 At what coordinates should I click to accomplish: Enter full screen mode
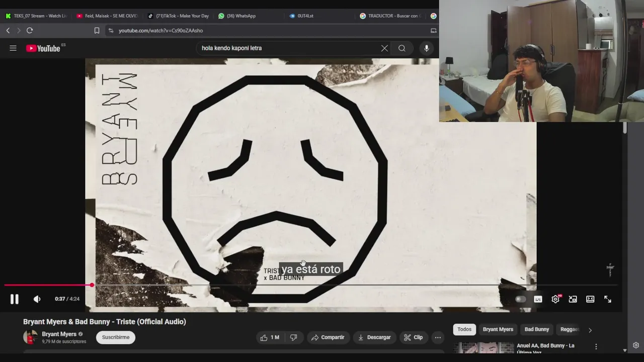click(608, 299)
